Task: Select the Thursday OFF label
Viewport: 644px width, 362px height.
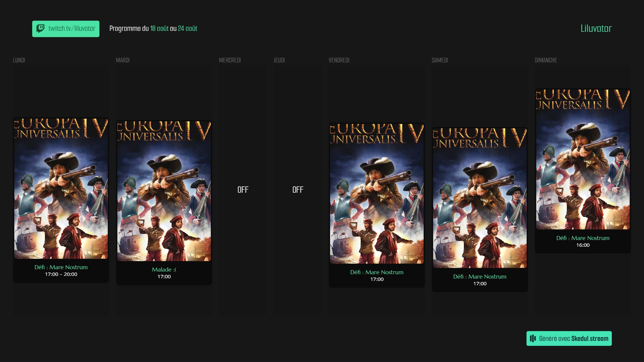Action: coord(298,190)
